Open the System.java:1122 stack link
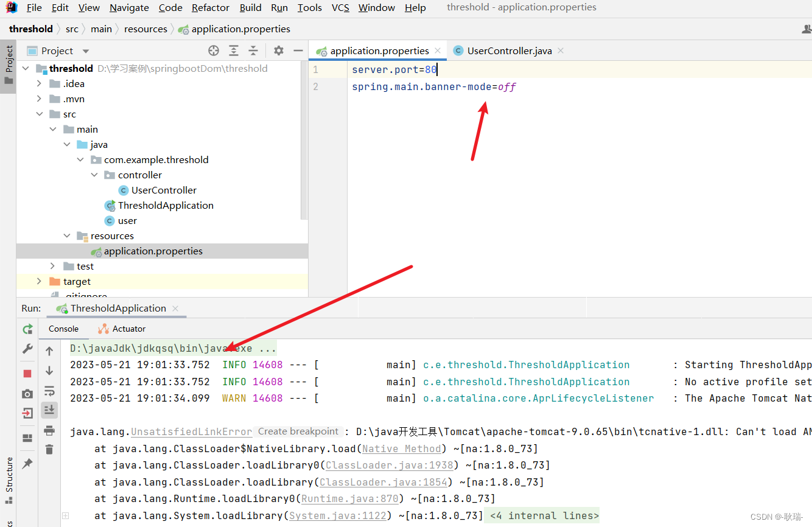The width and height of the screenshot is (812, 527). [338, 515]
